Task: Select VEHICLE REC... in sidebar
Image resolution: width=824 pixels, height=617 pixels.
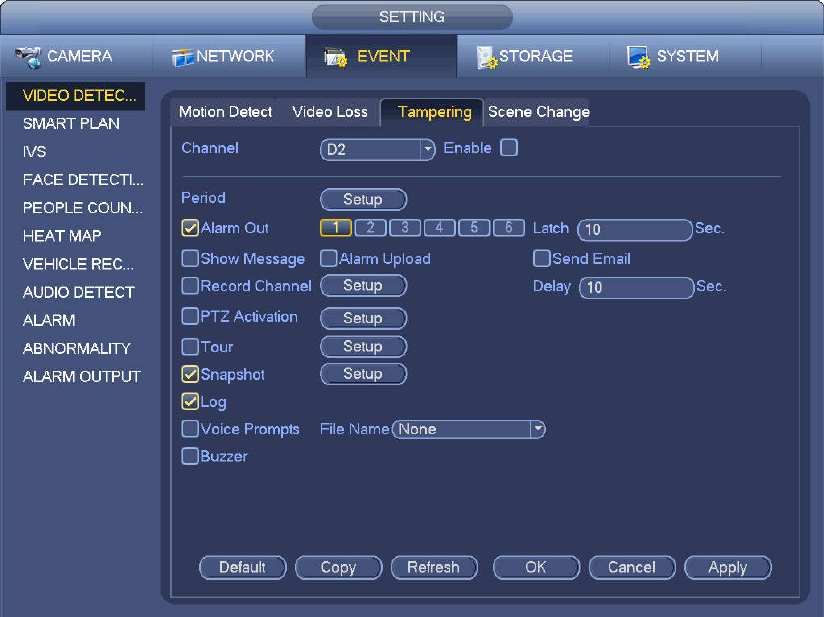Action: [x=76, y=264]
